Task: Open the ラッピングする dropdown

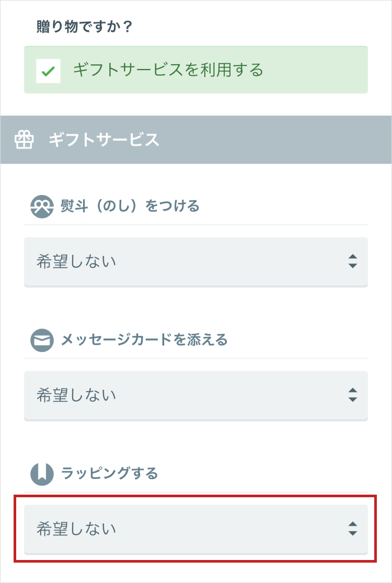Action: click(x=196, y=529)
